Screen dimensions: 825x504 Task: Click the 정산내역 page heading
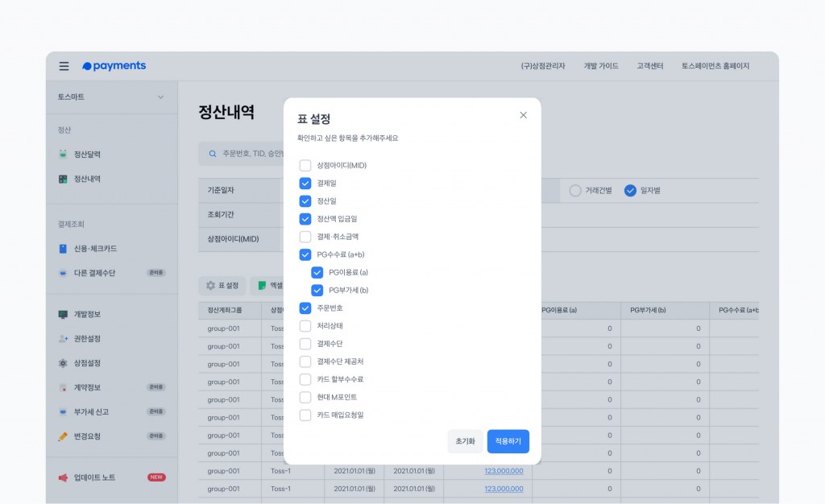click(226, 113)
